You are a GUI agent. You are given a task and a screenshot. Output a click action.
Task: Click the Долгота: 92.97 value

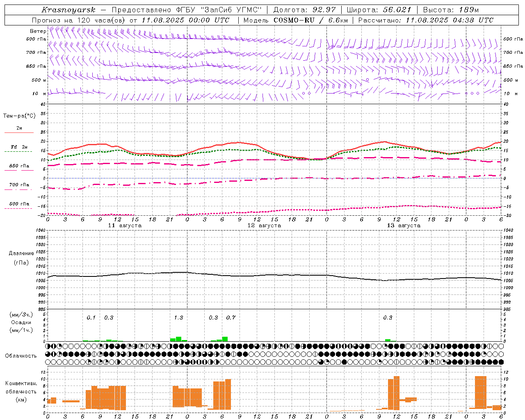click(304, 10)
